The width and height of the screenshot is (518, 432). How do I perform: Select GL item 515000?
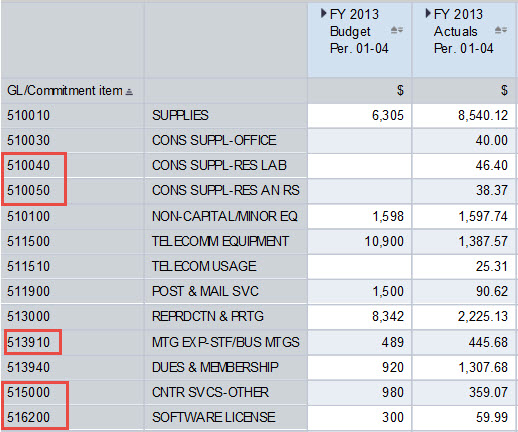tap(29, 392)
